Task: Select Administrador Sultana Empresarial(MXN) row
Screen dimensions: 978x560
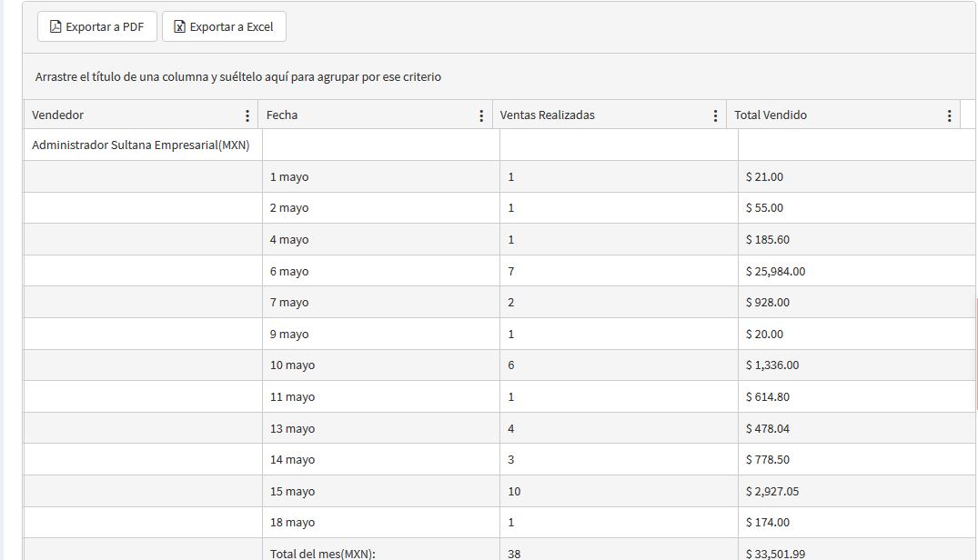Action: (141, 145)
